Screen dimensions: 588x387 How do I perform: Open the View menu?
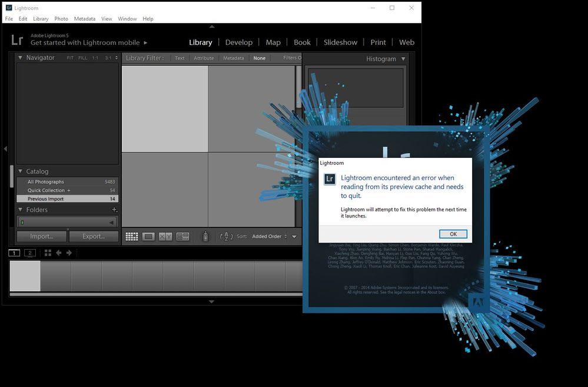point(107,19)
